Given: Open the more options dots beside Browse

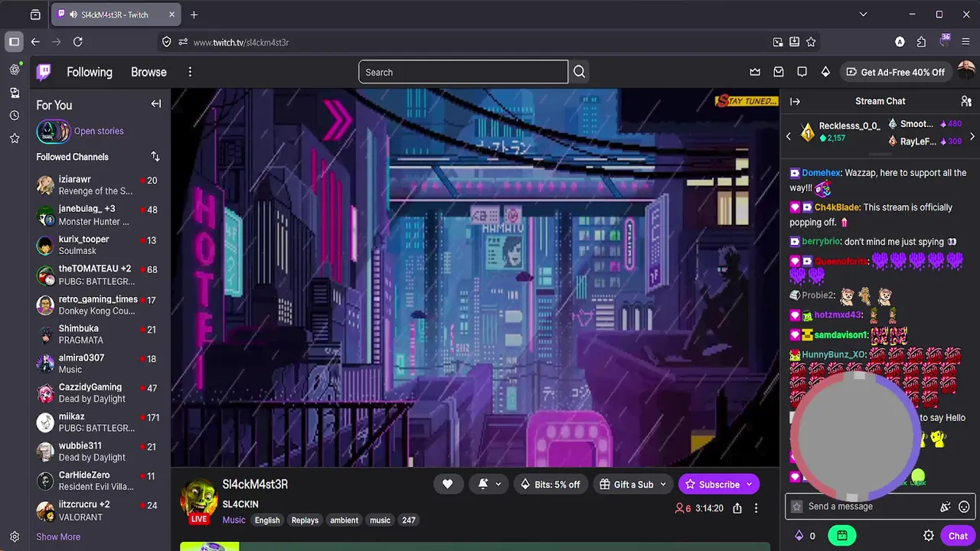Looking at the screenshot, I should coord(190,72).
